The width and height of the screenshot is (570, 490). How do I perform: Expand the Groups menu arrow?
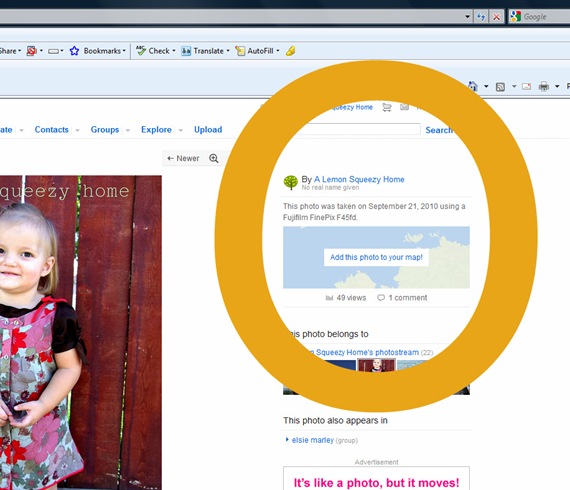[x=128, y=130]
